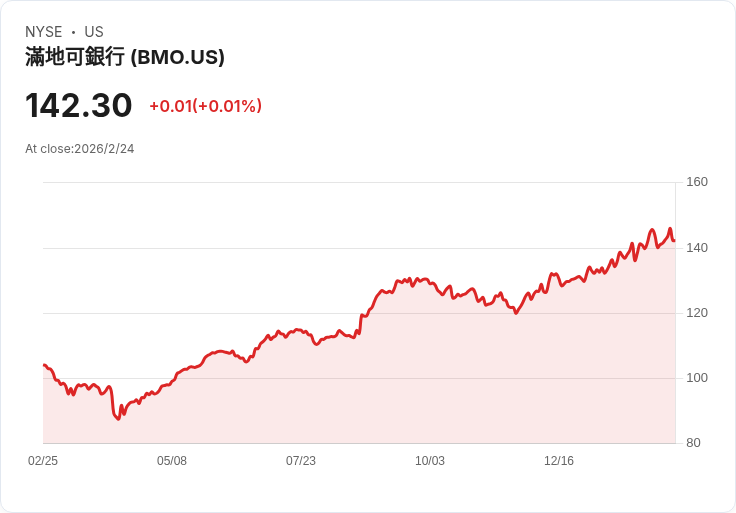
Task: Select the 10/03 date on x-axis
Action: click(430, 461)
